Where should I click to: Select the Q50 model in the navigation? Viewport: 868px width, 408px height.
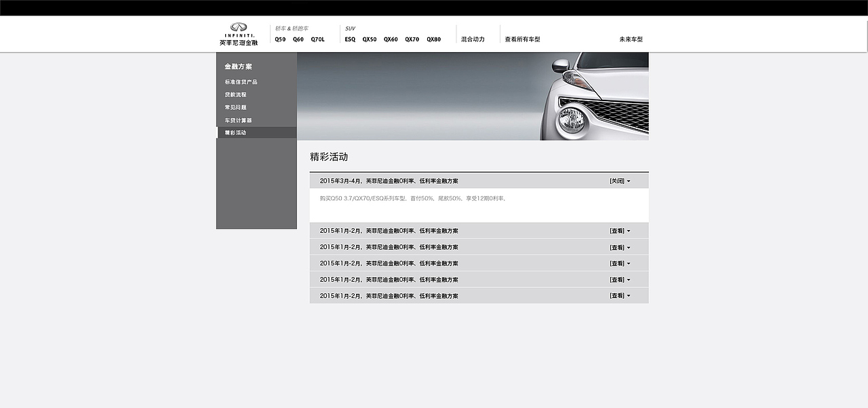point(279,39)
